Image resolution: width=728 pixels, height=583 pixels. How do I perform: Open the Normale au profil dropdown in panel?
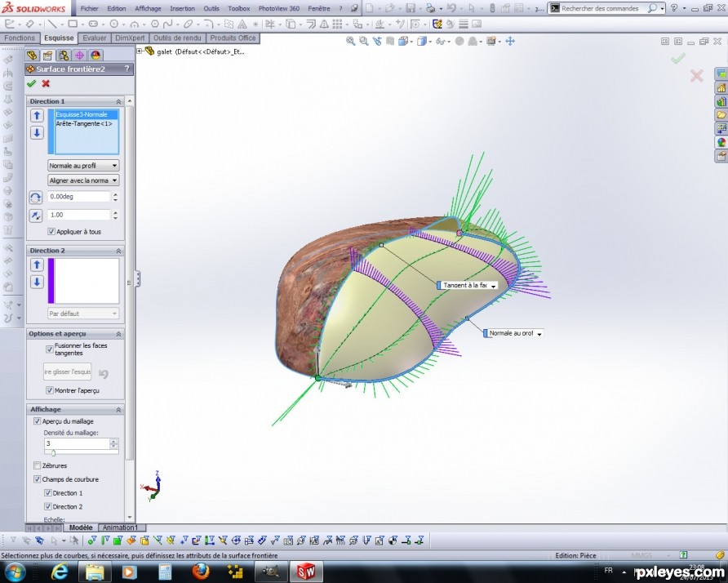[x=83, y=166]
